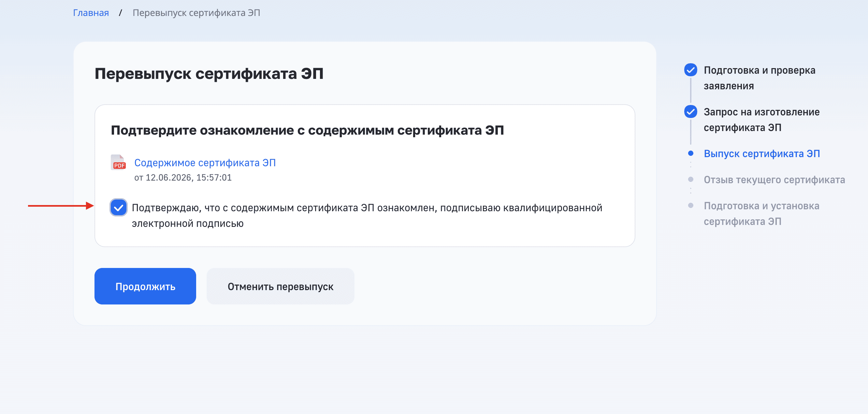Uncheck the certificate acknowledgment confirmation checkbox
The height and width of the screenshot is (414, 868).
[119, 207]
